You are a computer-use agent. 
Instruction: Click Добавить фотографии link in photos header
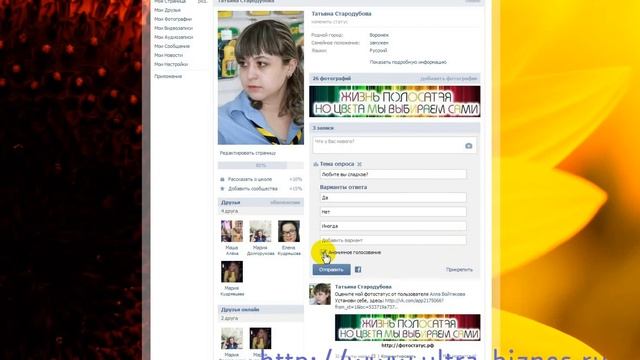(x=449, y=78)
